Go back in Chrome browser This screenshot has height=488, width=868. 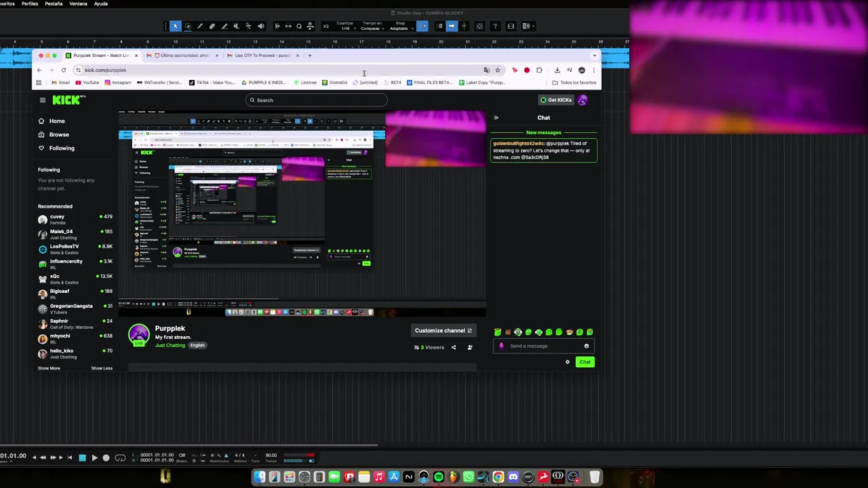pos(39,70)
